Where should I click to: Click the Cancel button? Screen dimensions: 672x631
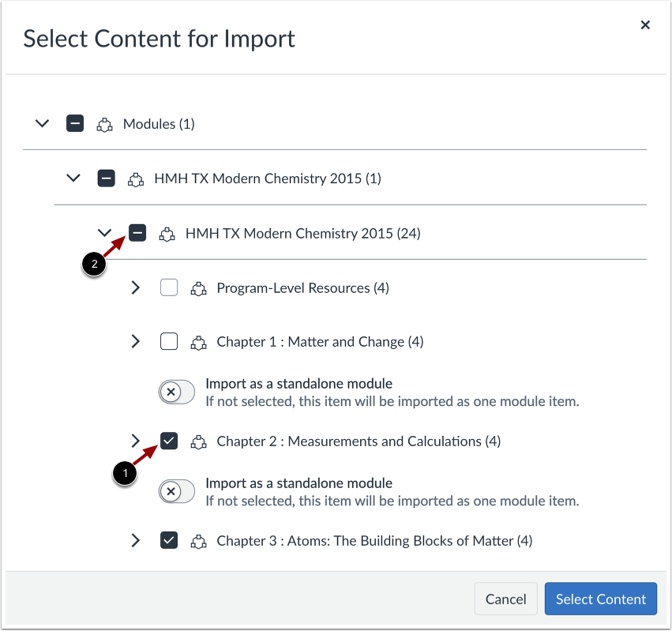[505, 599]
